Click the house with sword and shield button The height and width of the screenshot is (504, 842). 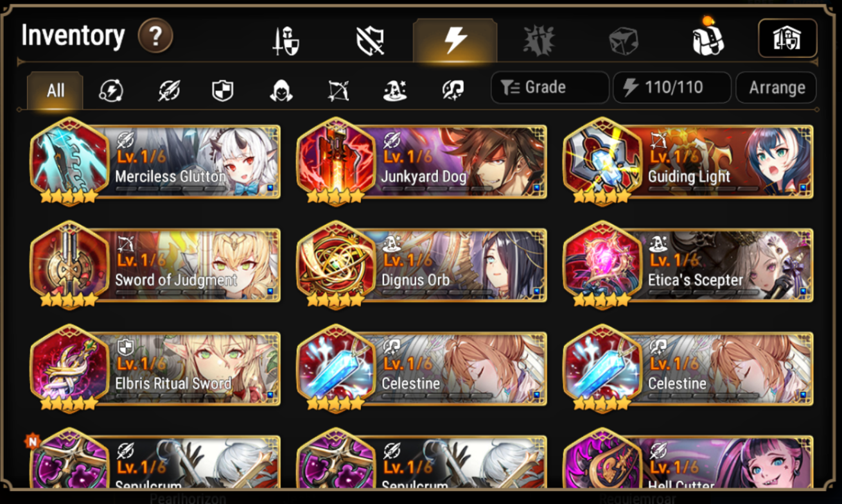pyautogui.click(x=787, y=38)
